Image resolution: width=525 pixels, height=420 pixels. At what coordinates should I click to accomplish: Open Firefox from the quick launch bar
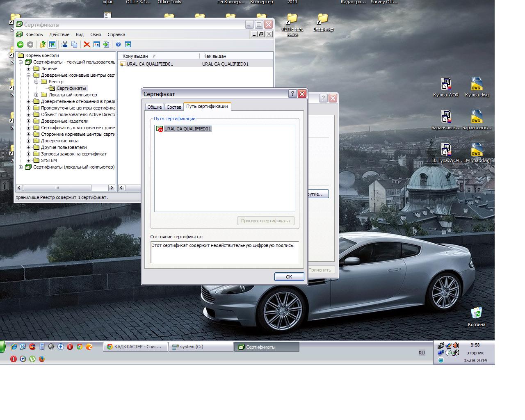(41, 359)
